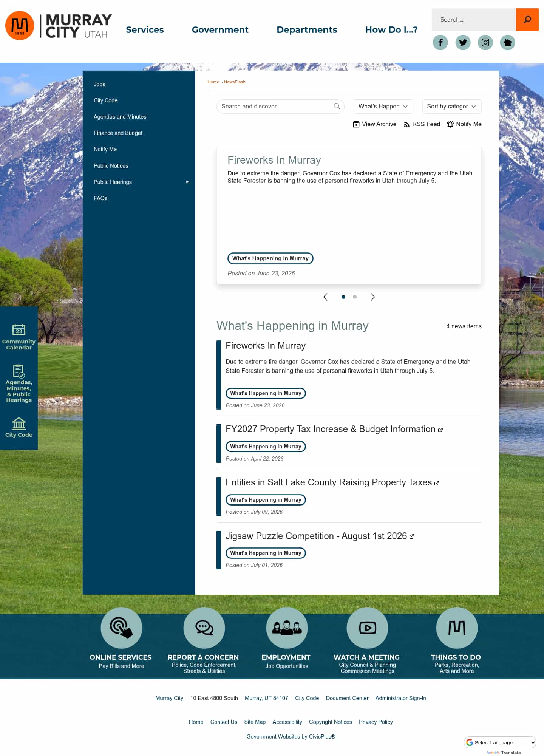This screenshot has height=756, width=544.
Task: Open the Document Center footer link
Action: click(347, 698)
